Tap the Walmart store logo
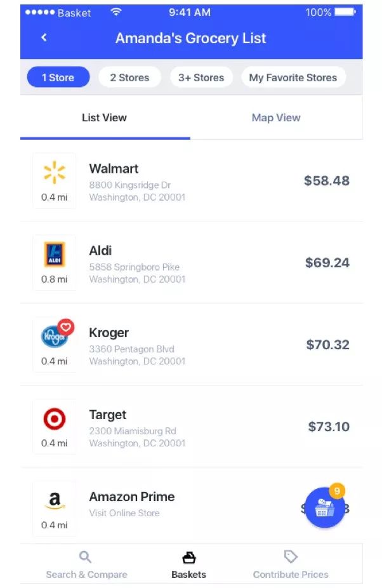The height and width of the screenshot is (588, 382). [x=55, y=173]
